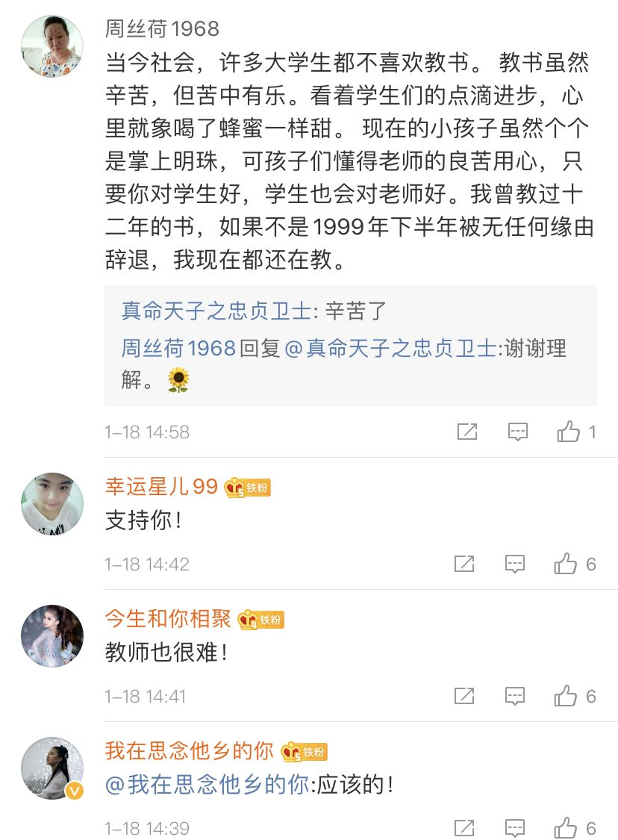The height and width of the screenshot is (840, 618).
Task: Open 幸运星儿99's avatar
Action: click(51, 503)
